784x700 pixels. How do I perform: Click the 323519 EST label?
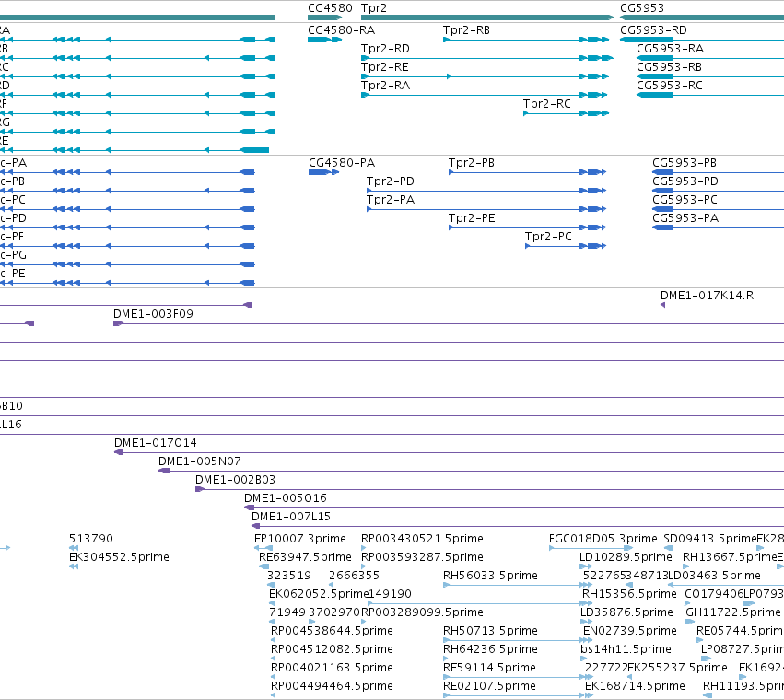(x=289, y=576)
